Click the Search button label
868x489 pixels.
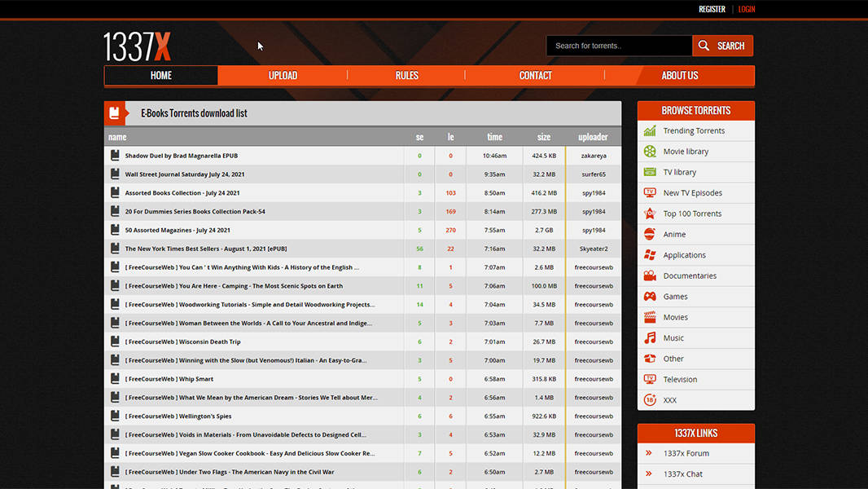pyautogui.click(x=730, y=46)
